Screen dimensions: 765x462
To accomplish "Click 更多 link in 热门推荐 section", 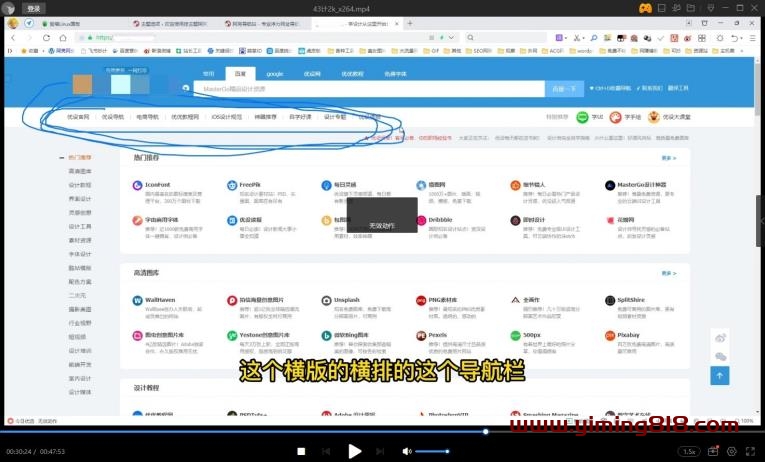I will click(669, 158).
